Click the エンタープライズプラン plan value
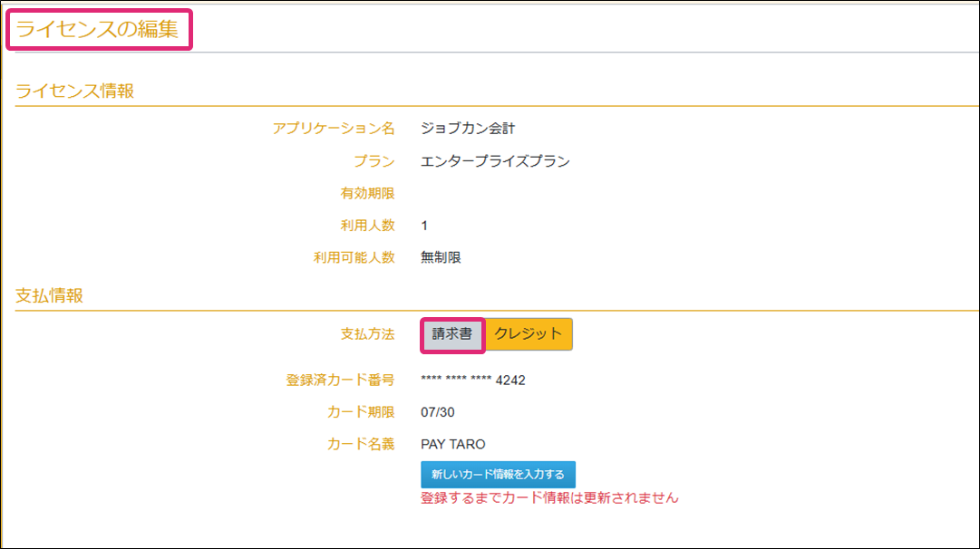 (x=495, y=161)
